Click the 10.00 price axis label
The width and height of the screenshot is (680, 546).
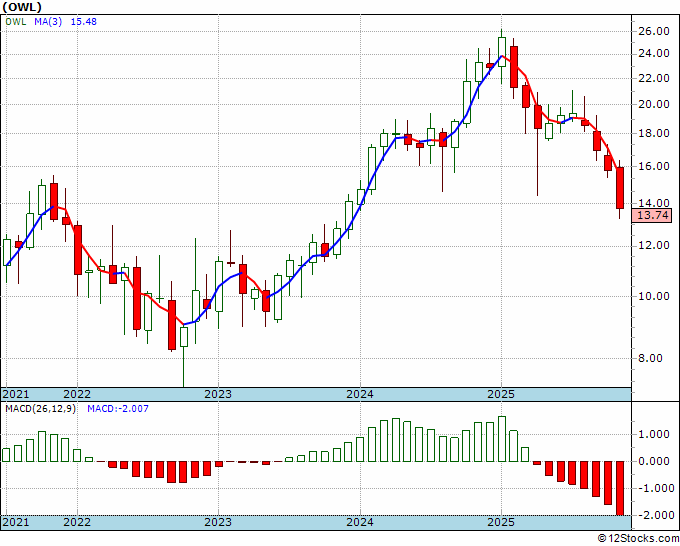coord(653,296)
